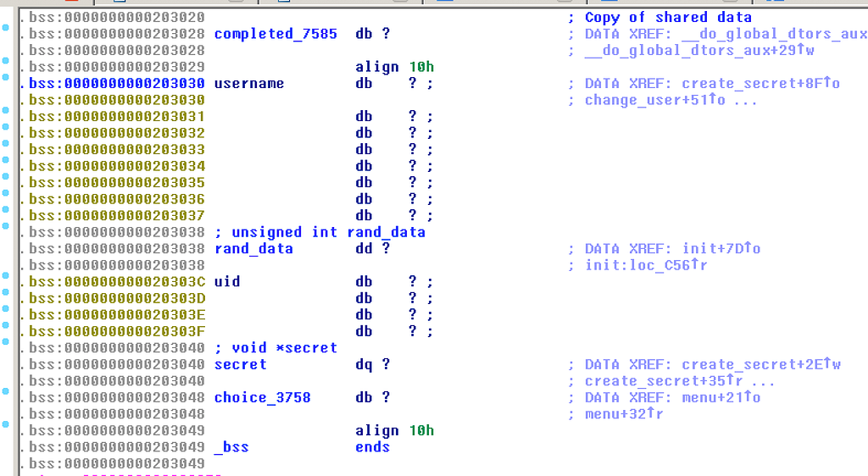This screenshot has width=868, height=476.
Task: Click address bss:0000000000203033
Action: coord(117,150)
